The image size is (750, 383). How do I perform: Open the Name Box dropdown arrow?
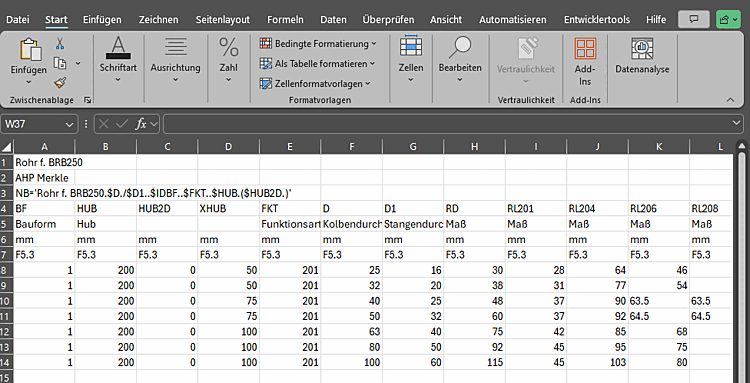tap(69, 124)
